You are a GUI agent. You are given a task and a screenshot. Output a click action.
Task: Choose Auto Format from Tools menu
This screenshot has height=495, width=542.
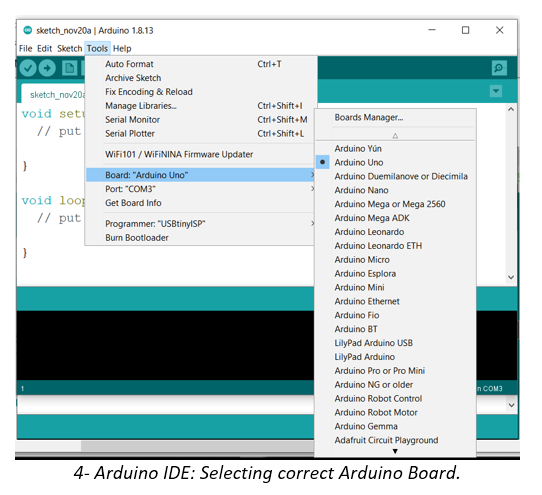[x=200, y=64]
